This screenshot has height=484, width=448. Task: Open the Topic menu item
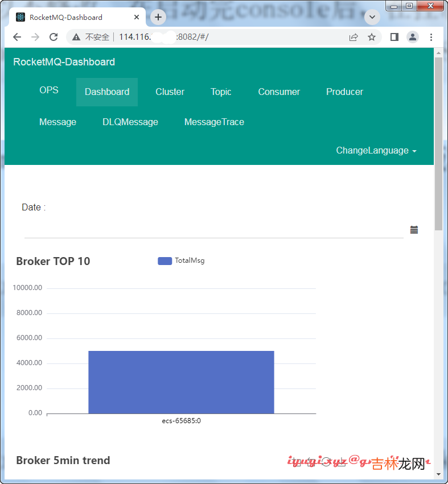tap(221, 92)
